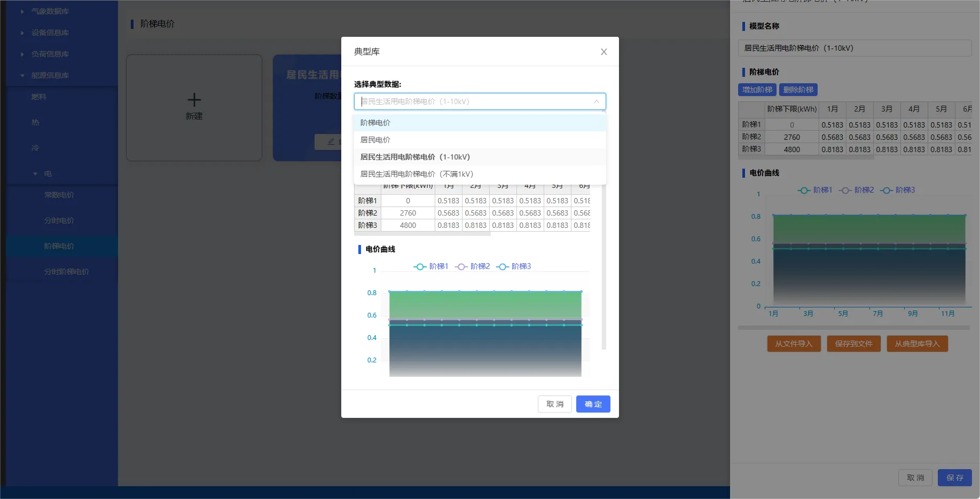Click 阶梯3 lower limit 4800 in right panel
Image resolution: width=980 pixels, height=499 pixels.
coord(791,149)
